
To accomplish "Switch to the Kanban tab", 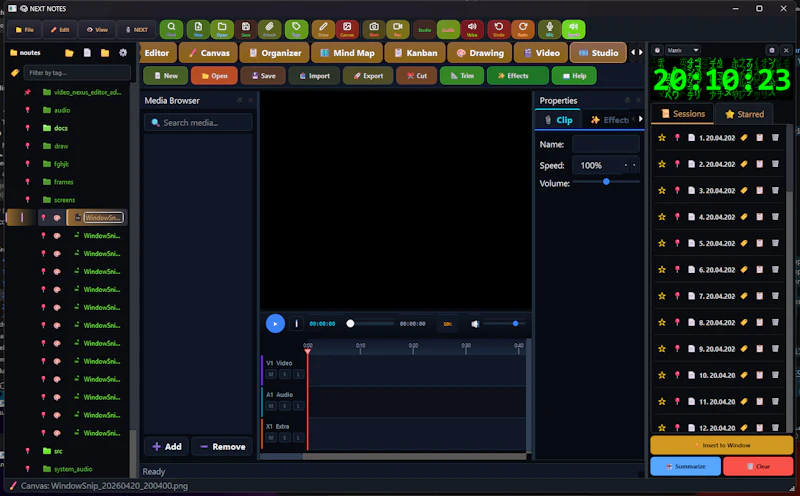I will coord(415,53).
